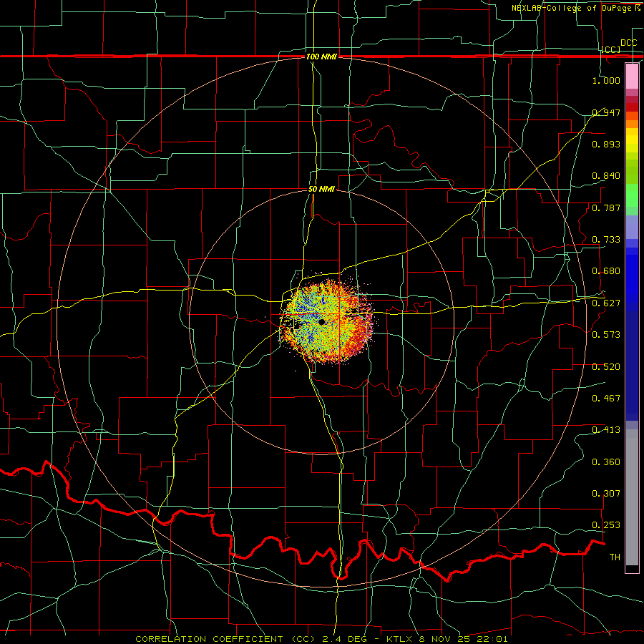Pick the gray color bar segment
644x644 pixels.
tap(632, 497)
